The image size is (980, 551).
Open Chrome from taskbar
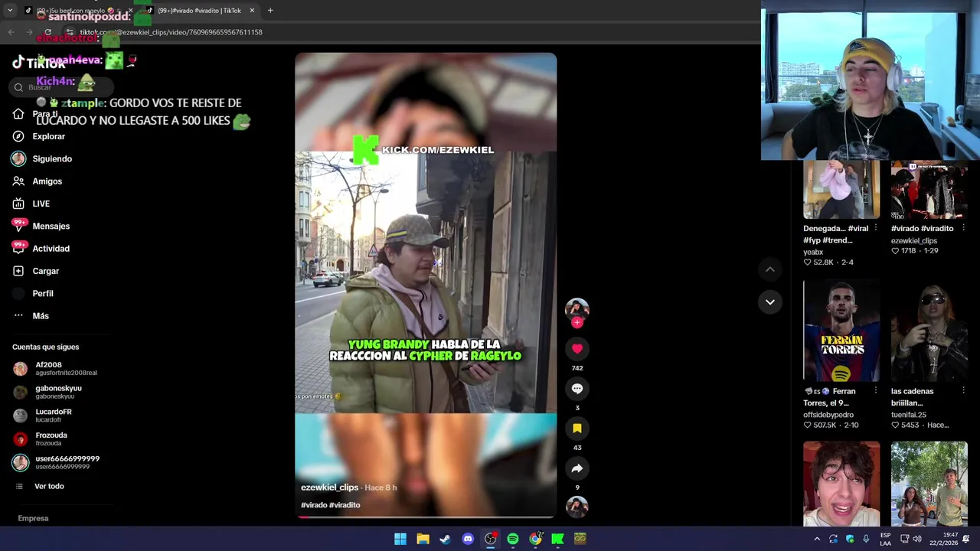pyautogui.click(x=535, y=539)
